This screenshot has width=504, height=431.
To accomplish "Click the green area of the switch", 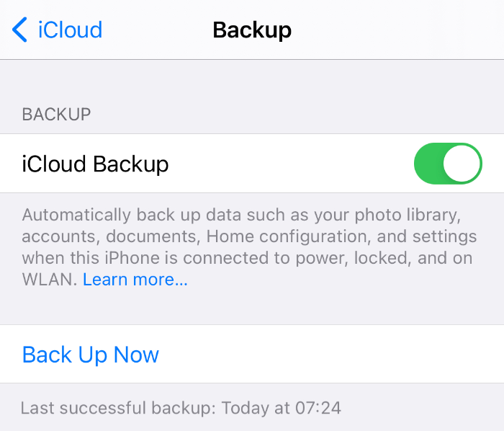I will click(x=428, y=164).
